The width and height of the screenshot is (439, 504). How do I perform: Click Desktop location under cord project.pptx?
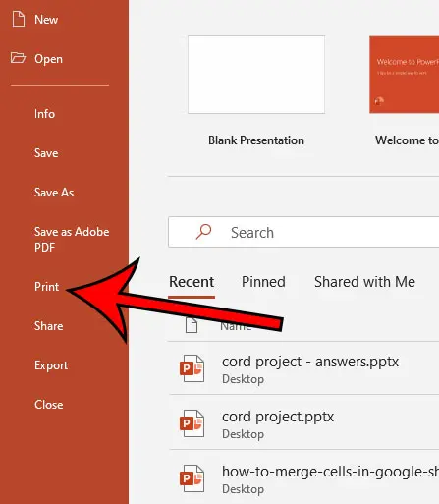tap(243, 434)
